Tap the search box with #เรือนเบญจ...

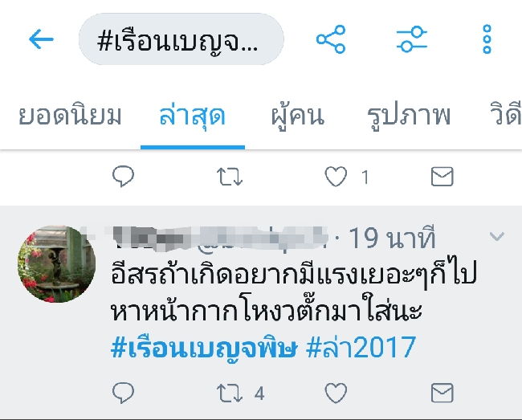click(181, 39)
